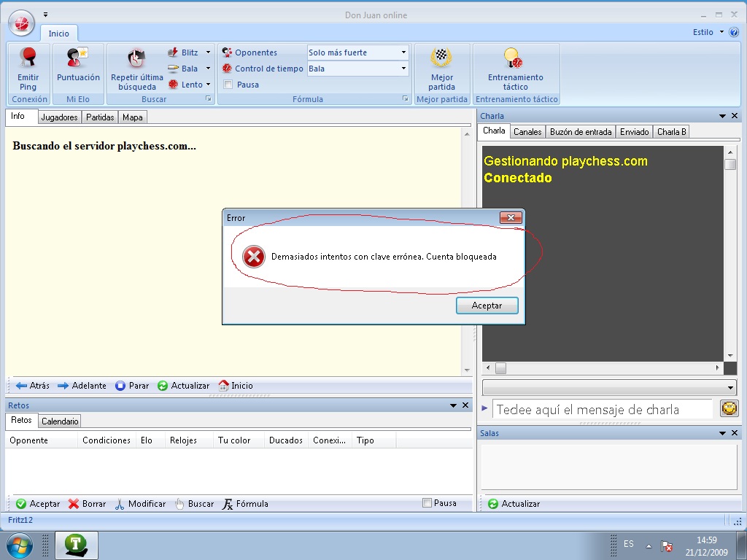Viewport: 747px width, 560px height.
Task: Start a Bala bullet game search
Action: [183, 69]
